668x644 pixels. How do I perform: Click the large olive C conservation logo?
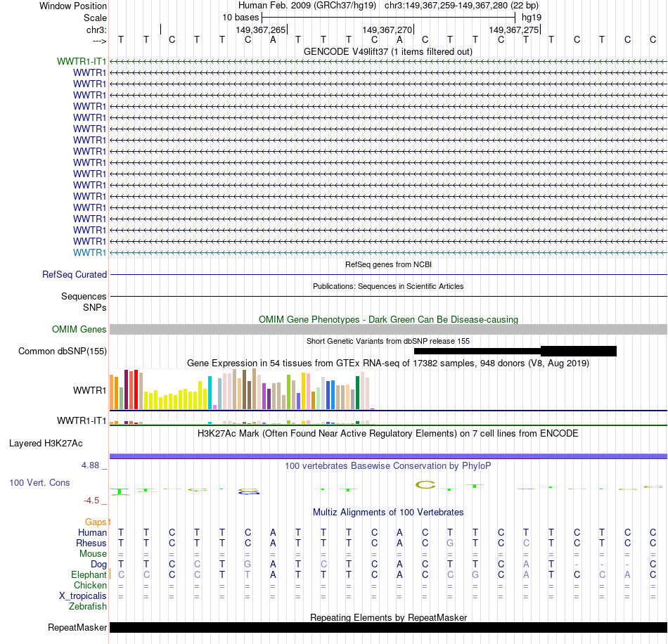click(x=425, y=484)
